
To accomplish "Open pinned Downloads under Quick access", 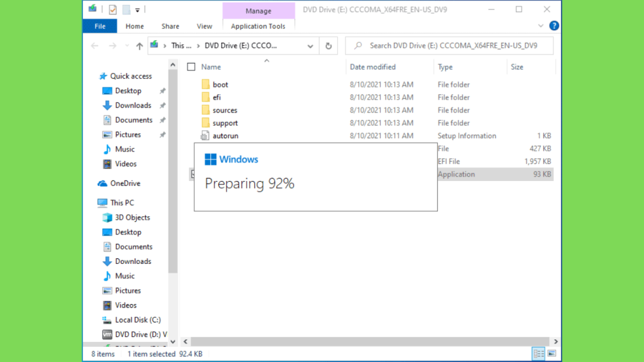I will (133, 106).
